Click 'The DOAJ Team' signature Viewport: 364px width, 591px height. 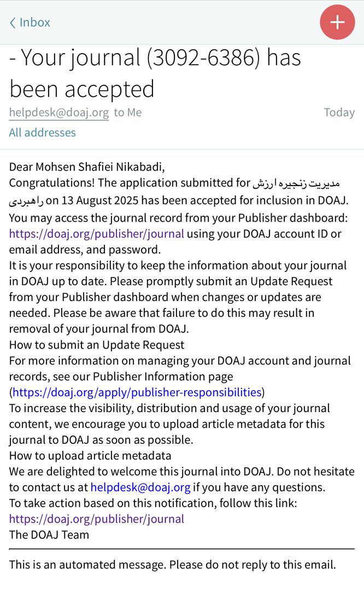click(49, 535)
